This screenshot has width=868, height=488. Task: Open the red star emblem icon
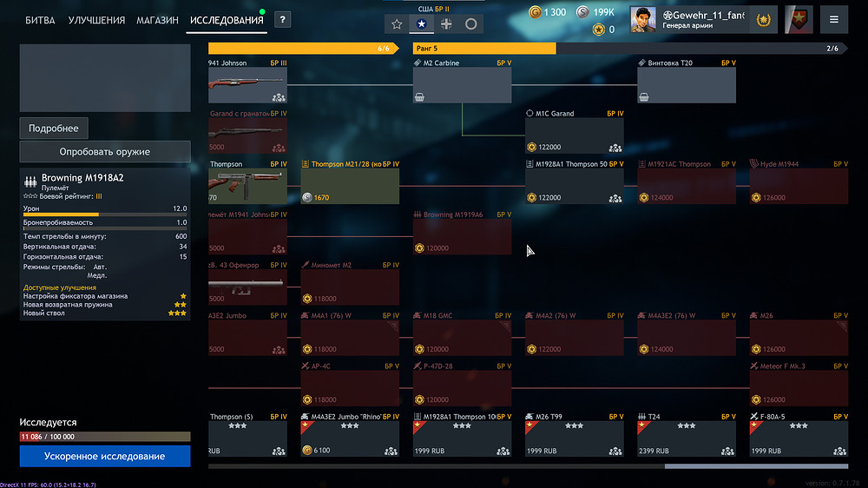799,19
